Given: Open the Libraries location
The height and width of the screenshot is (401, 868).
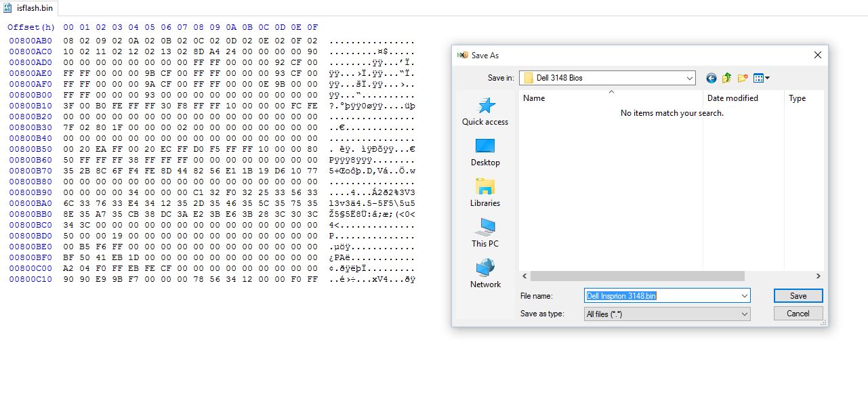Looking at the screenshot, I should coord(485,193).
